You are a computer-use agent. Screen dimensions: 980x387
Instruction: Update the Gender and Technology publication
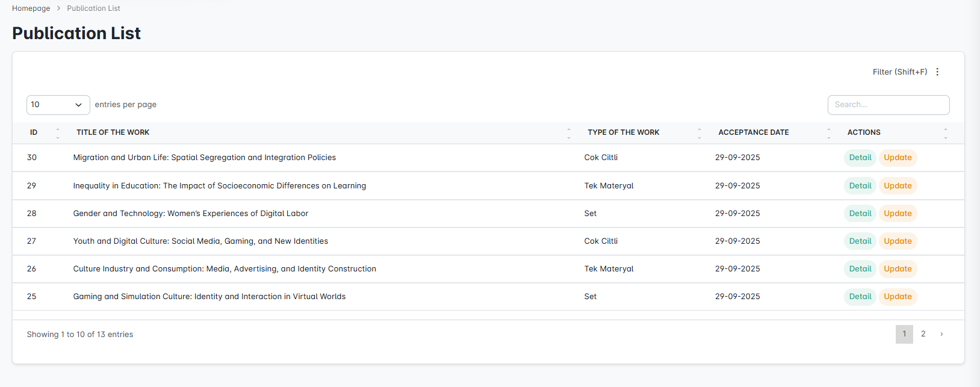(898, 214)
